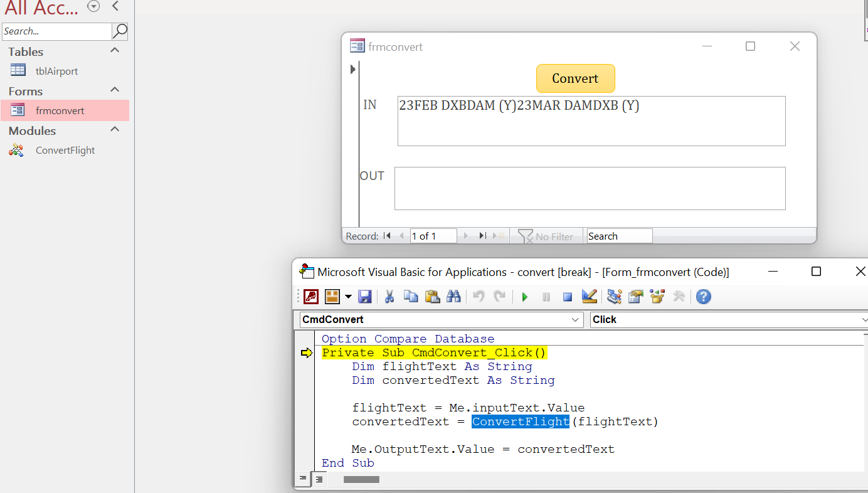Toggle Design Mode in the VBA toolbar
This screenshot has height=493, width=868.
[589, 297]
